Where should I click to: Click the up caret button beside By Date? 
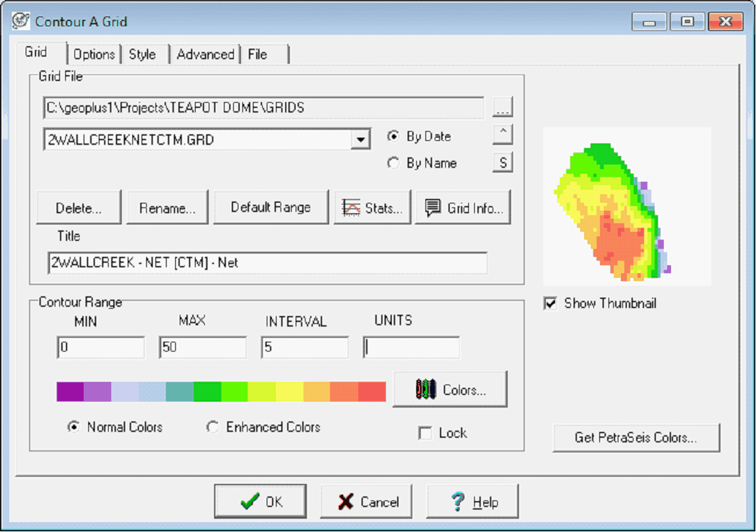click(502, 134)
